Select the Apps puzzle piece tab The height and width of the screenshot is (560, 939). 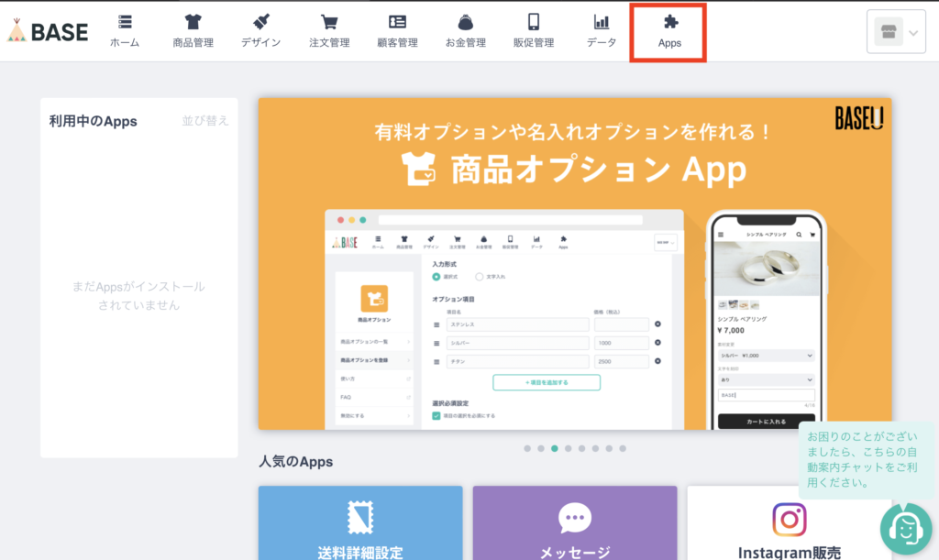tap(668, 32)
